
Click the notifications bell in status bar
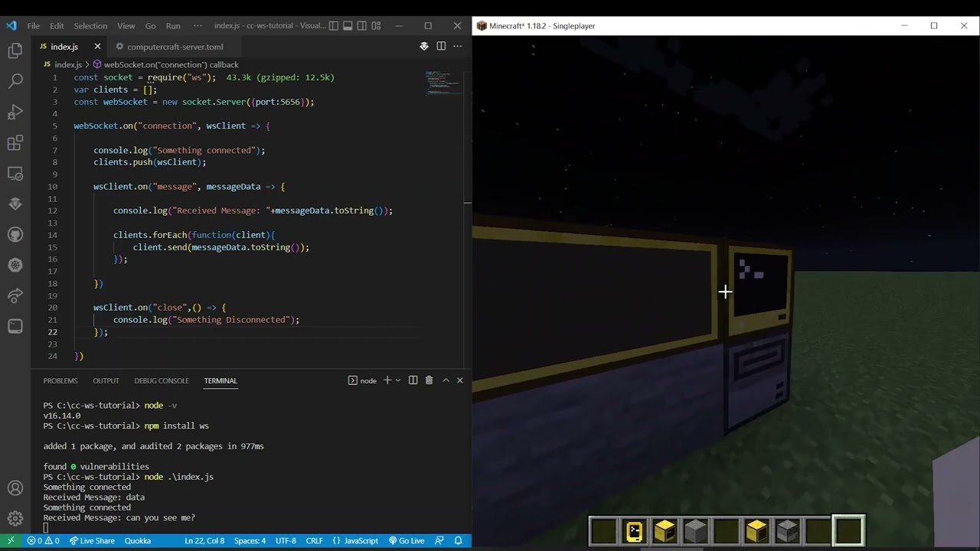pyautogui.click(x=459, y=540)
